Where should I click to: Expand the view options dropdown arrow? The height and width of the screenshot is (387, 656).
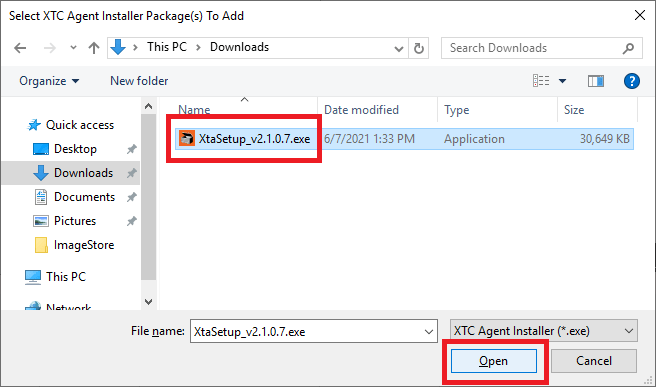563,81
